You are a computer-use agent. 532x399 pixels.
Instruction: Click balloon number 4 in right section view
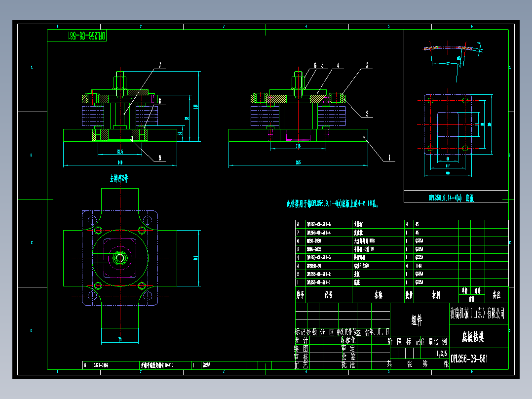point(338,65)
